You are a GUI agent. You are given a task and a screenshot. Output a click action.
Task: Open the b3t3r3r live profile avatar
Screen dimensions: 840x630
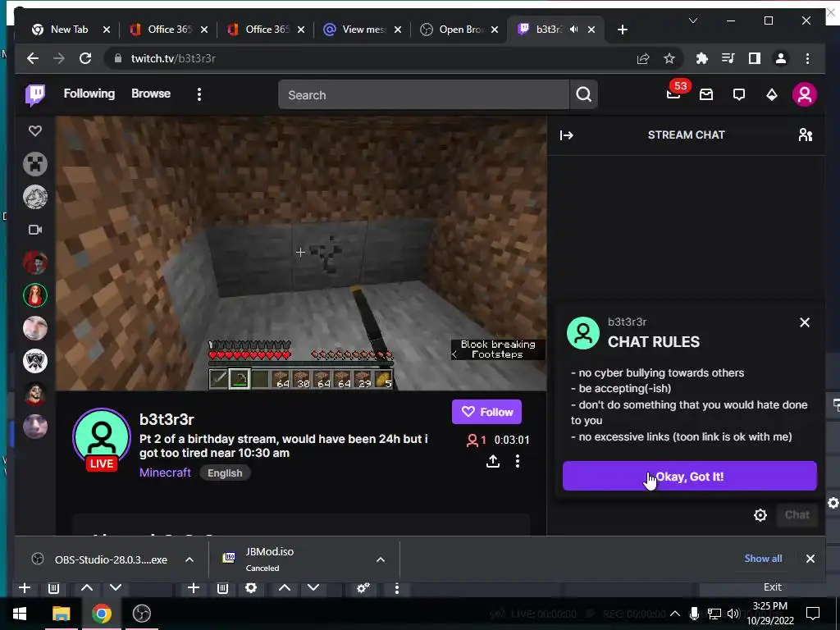tap(102, 438)
